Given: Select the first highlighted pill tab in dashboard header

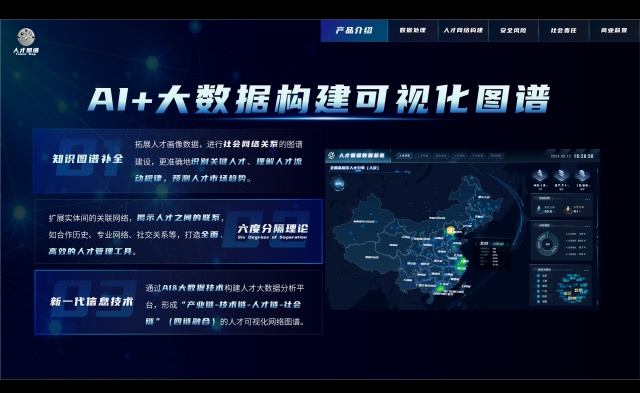Looking at the screenshot, I should [404, 156].
